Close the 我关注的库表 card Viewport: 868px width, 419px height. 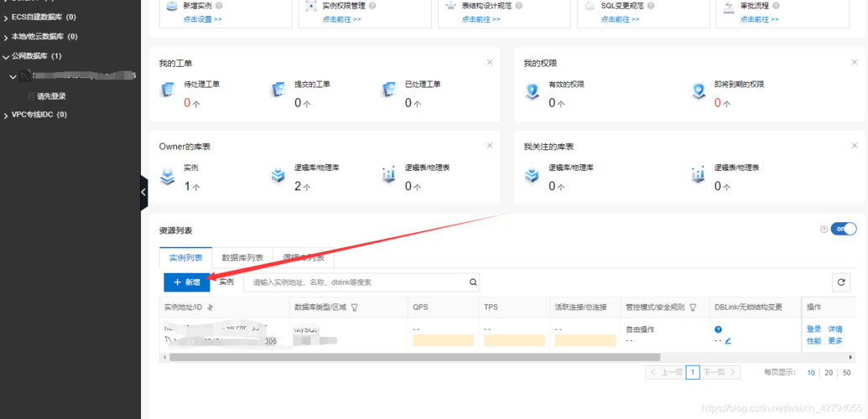(854, 145)
